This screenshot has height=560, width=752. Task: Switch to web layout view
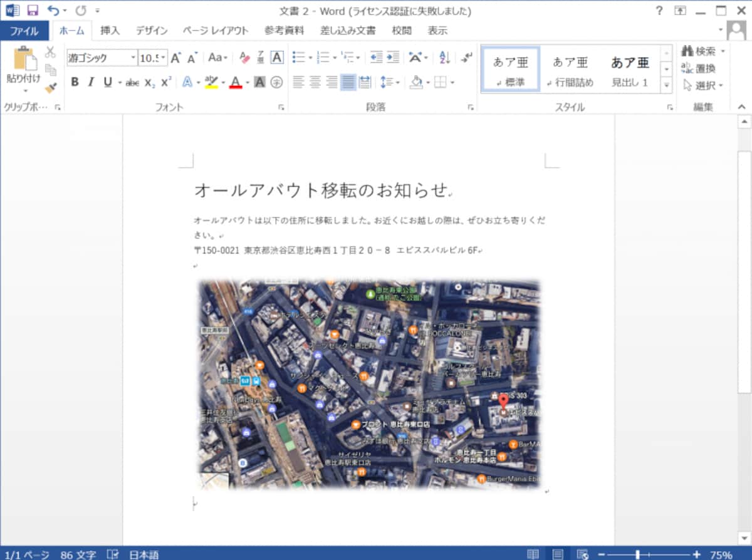click(x=583, y=554)
